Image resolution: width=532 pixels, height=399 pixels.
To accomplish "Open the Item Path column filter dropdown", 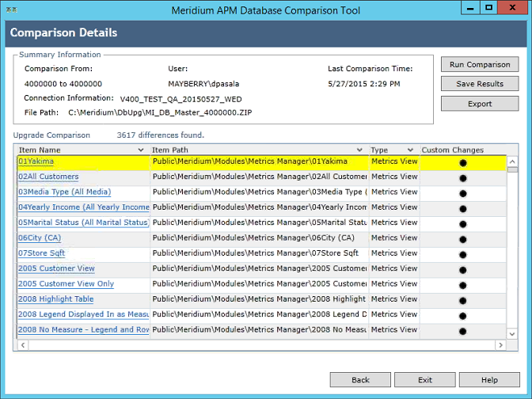I will click(359, 150).
